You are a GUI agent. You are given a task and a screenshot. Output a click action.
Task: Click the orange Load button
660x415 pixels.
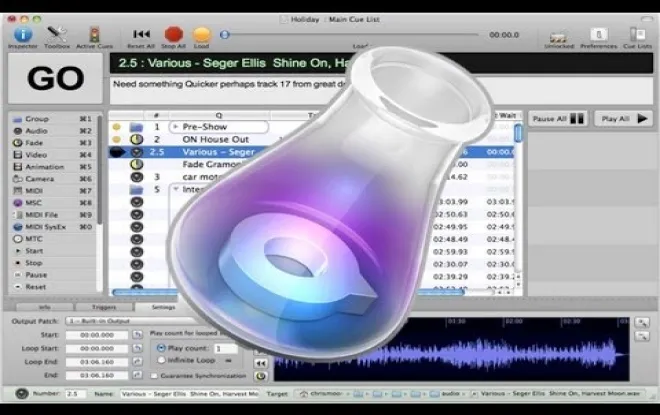click(x=201, y=35)
